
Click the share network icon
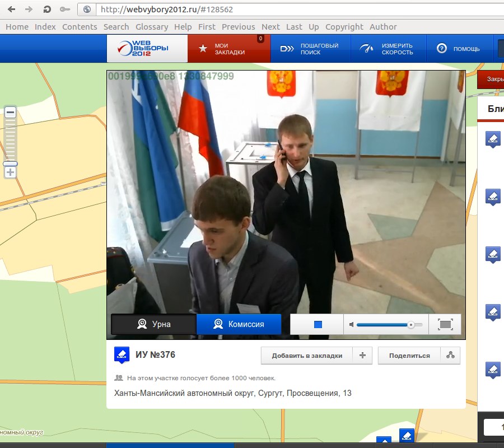pyautogui.click(x=450, y=355)
